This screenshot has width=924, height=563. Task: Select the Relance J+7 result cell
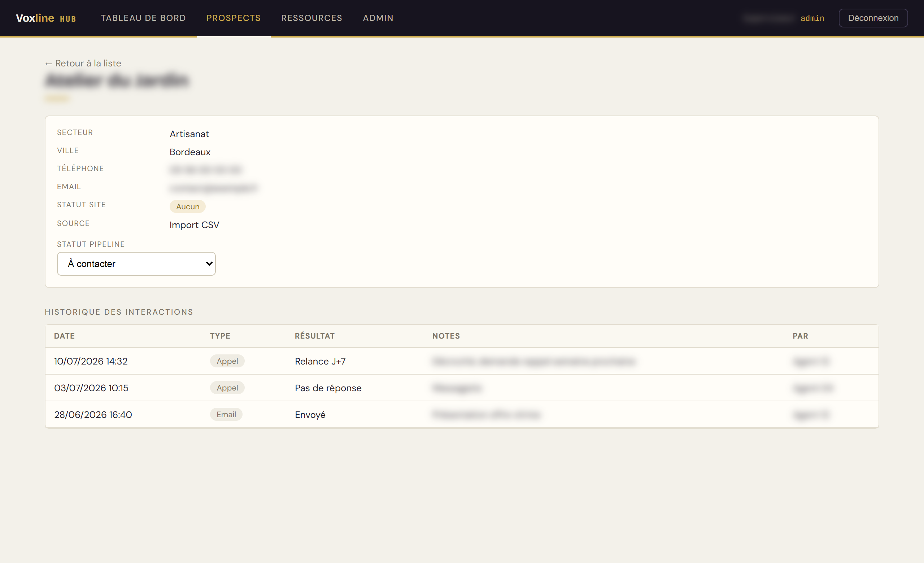pyautogui.click(x=320, y=361)
